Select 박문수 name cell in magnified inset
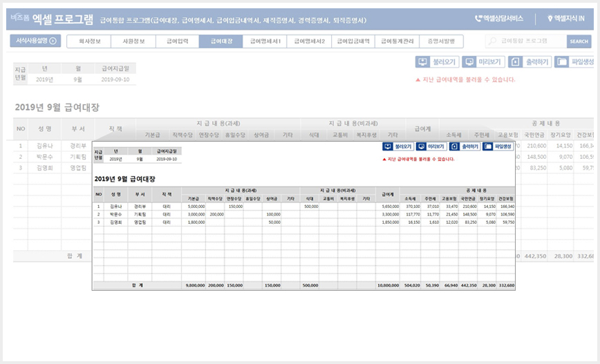Image resolution: width=600 pixels, height=364 pixels. coord(116,215)
